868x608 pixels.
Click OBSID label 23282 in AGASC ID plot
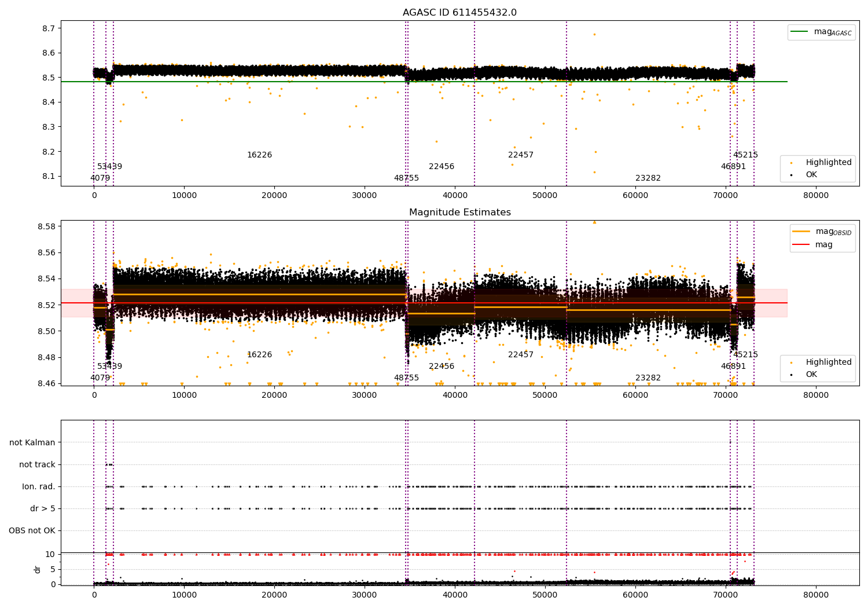point(648,178)
